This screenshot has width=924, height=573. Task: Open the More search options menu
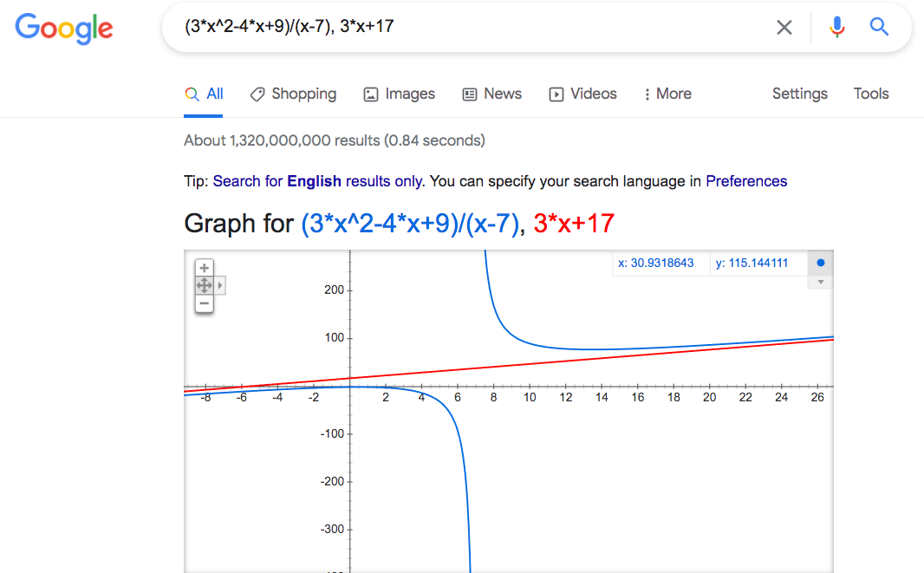(x=667, y=94)
